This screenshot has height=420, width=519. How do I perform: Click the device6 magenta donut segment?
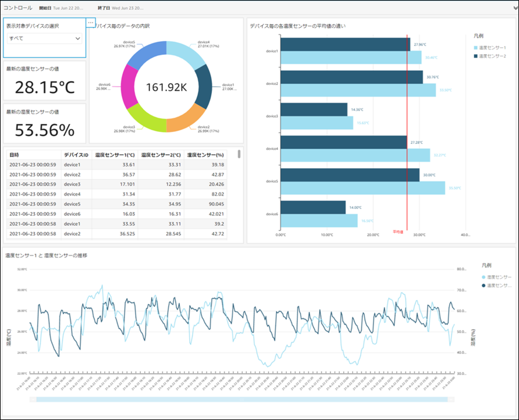coord(129,87)
